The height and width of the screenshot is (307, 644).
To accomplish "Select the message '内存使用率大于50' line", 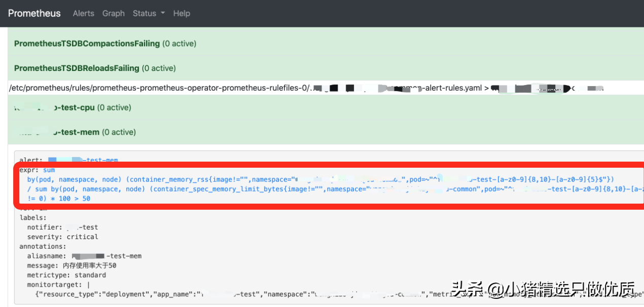I will pos(72,265).
